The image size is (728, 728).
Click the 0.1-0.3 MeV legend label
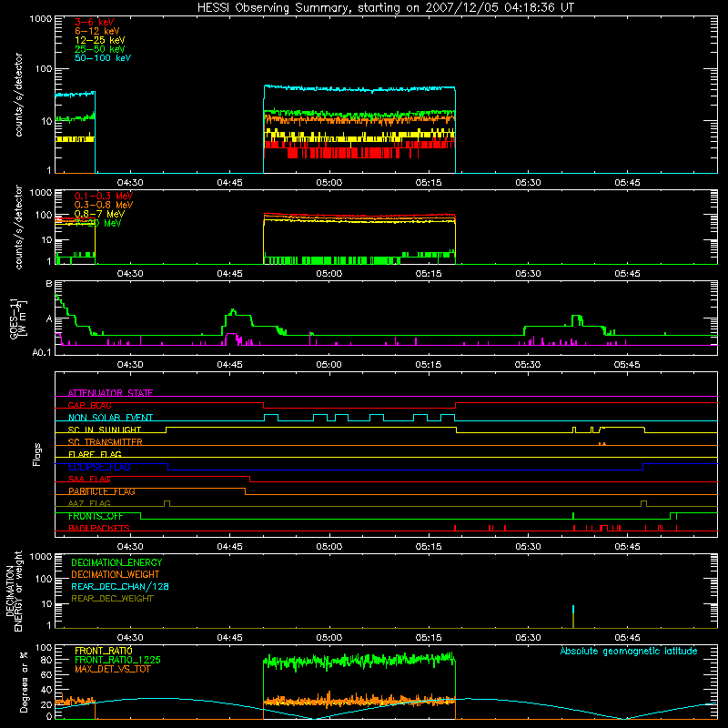pos(104,196)
